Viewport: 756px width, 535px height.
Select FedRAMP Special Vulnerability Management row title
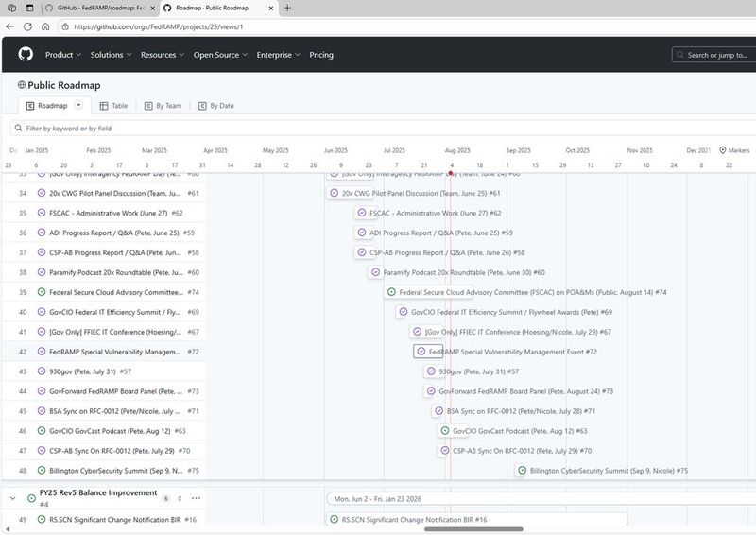click(x=114, y=352)
